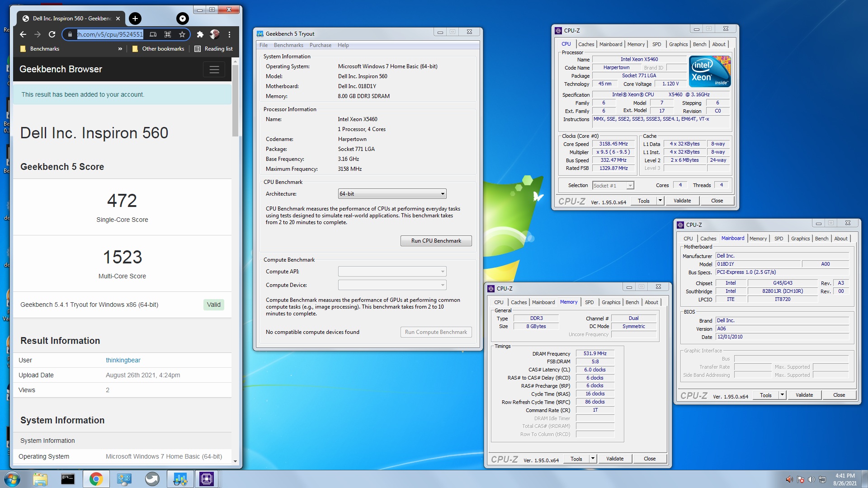Switch to CPU-Z on the taskbar
The width and height of the screenshot is (868, 488).
pyautogui.click(x=207, y=479)
